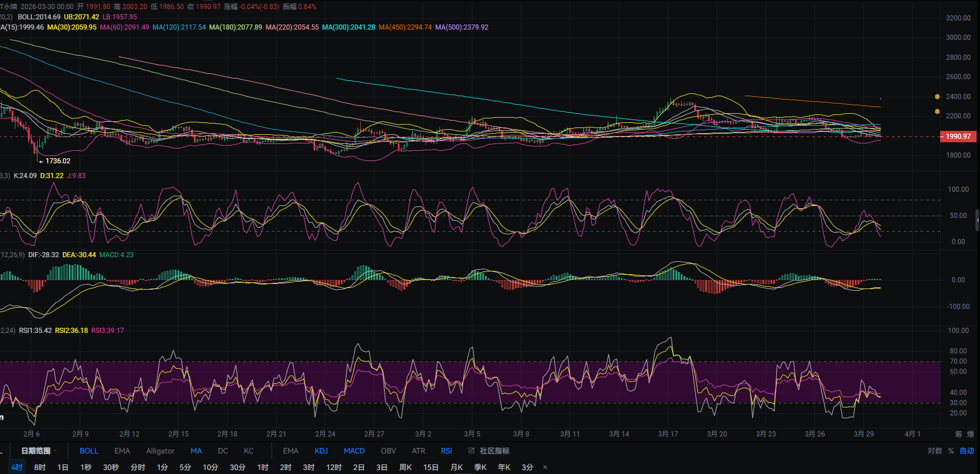Click the price alert bell near 2400.00
This screenshot has height=474, width=980.
937,97
